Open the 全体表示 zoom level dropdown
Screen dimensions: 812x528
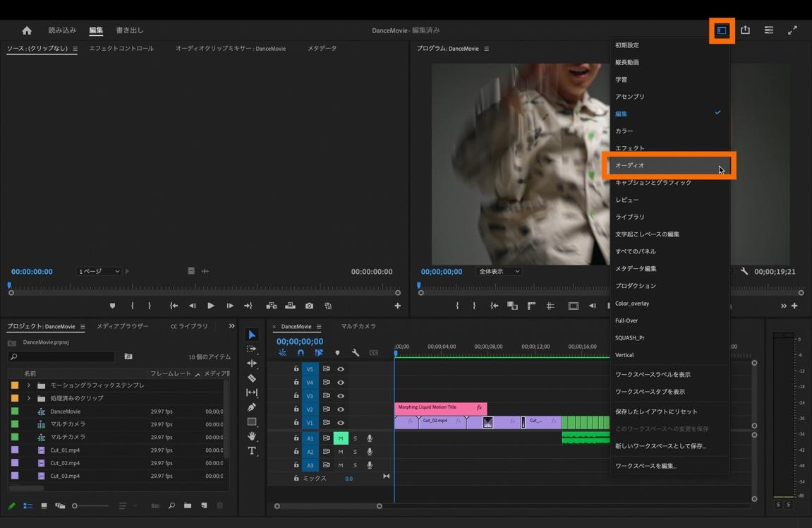click(499, 271)
